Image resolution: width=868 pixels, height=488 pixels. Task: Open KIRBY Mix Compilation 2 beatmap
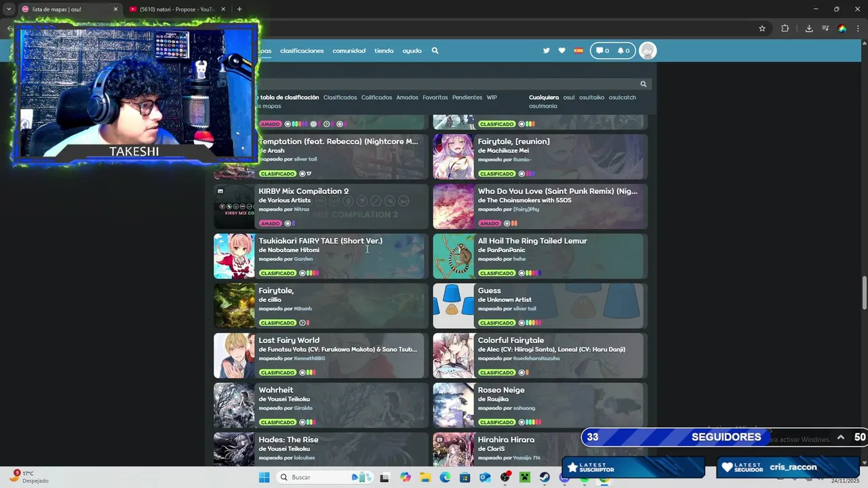(x=303, y=191)
